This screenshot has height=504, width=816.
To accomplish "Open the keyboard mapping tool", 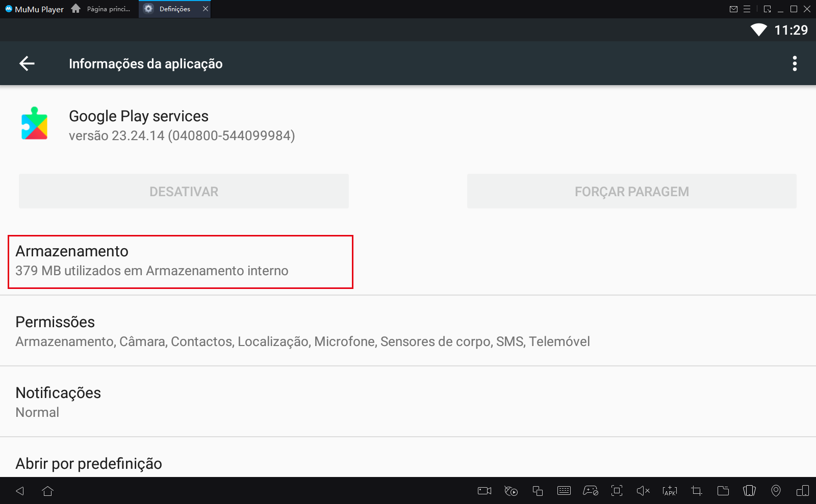I will (564, 491).
